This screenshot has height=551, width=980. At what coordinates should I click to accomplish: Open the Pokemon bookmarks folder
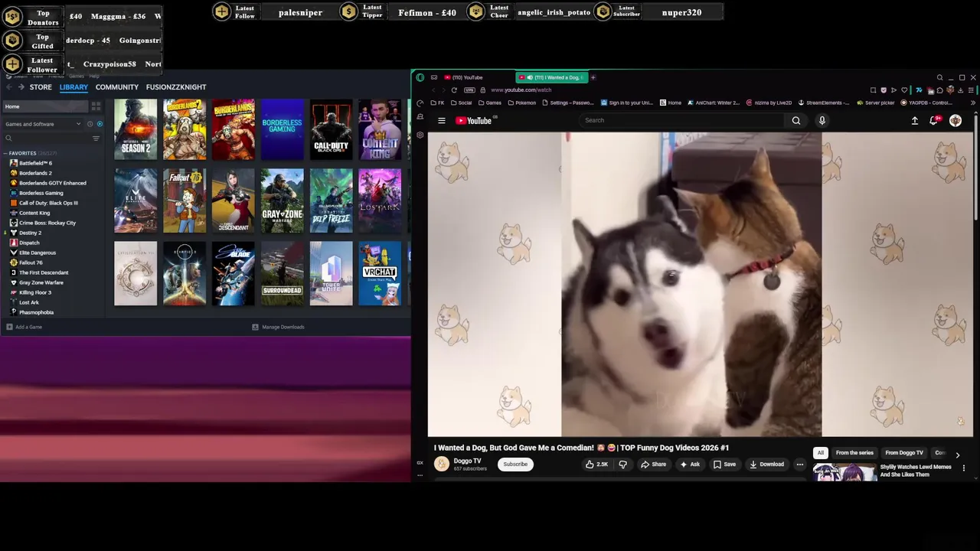point(521,103)
